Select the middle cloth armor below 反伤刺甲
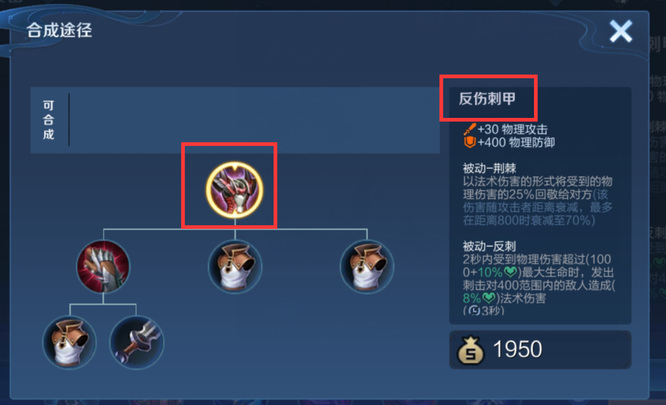This screenshot has height=405, width=666. [x=235, y=267]
